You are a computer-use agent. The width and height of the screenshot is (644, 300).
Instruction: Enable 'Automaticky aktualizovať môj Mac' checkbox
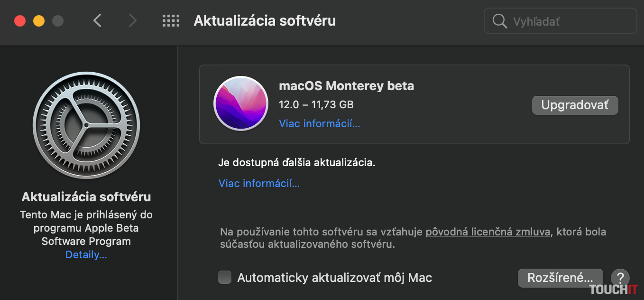pos(225,277)
